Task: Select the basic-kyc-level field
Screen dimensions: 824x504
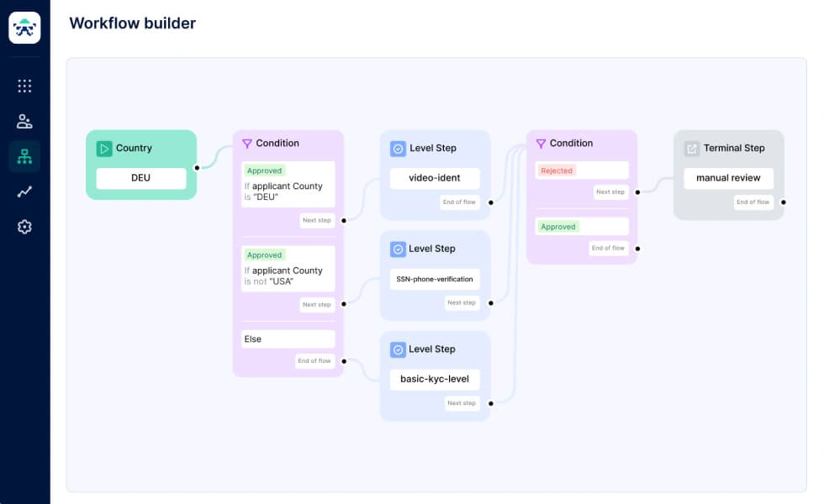Action: click(x=435, y=379)
